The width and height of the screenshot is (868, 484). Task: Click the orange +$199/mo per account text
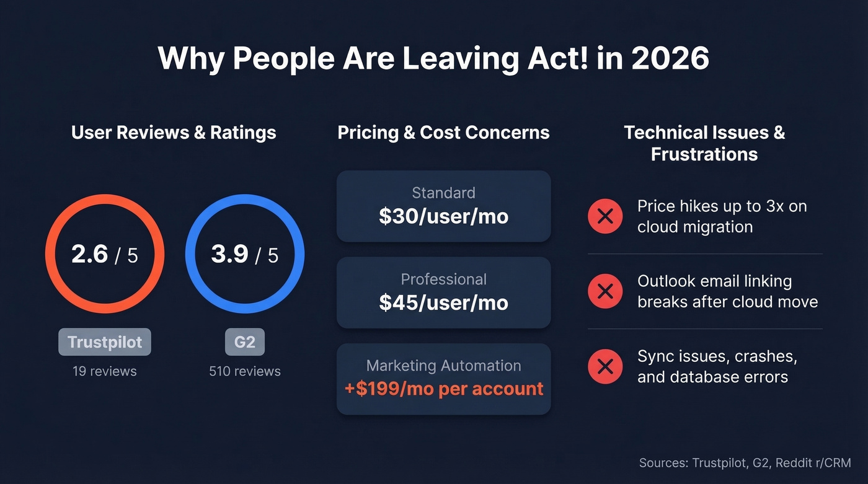pyautogui.click(x=443, y=389)
